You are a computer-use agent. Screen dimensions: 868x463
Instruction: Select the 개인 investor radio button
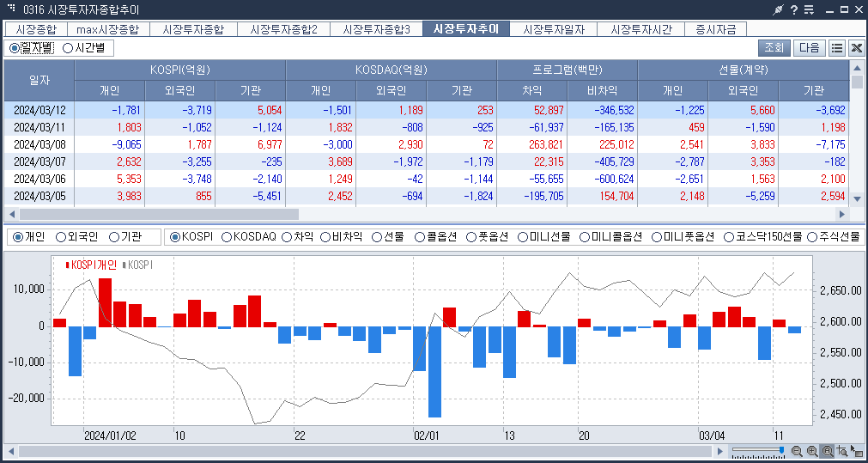[30, 237]
